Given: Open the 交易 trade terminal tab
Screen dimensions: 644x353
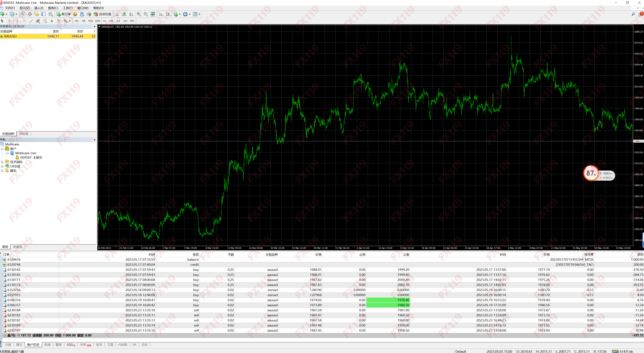Looking at the screenshot, I should coord(8,345).
